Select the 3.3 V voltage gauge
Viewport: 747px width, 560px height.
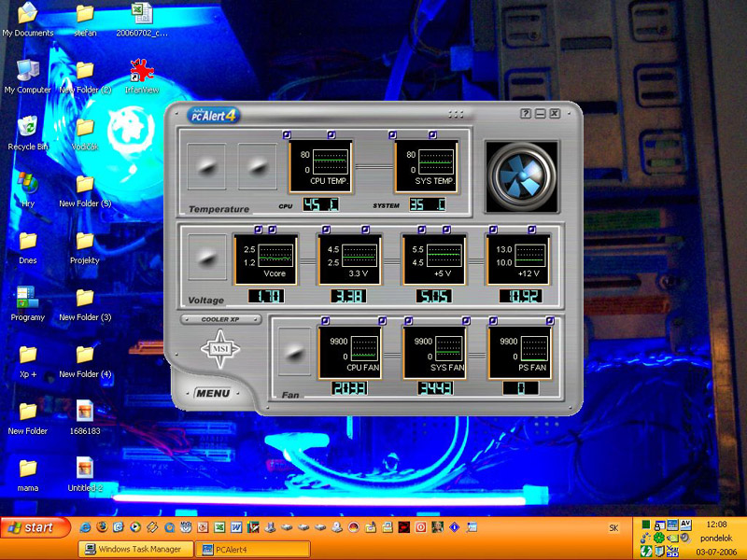[350, 260]
